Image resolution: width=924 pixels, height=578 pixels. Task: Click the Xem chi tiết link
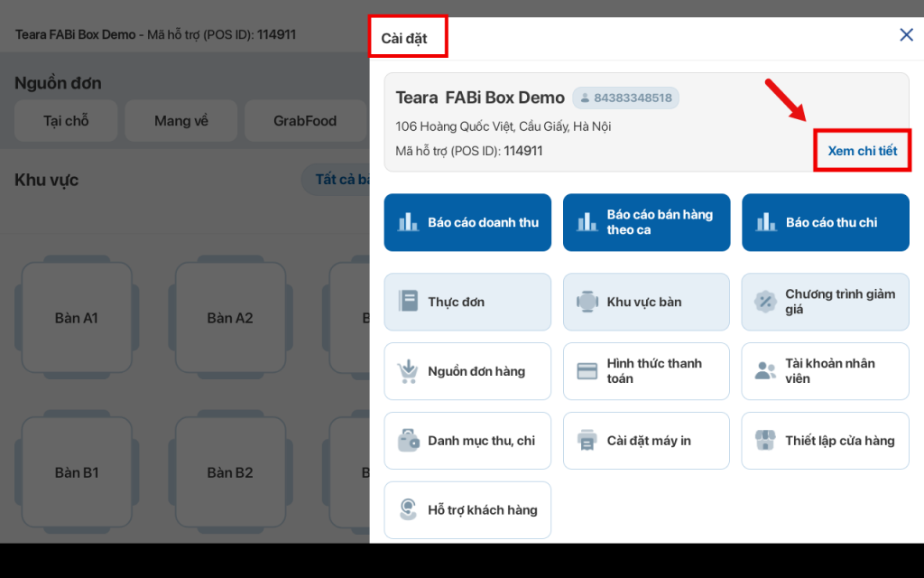[x=862, y=151]
